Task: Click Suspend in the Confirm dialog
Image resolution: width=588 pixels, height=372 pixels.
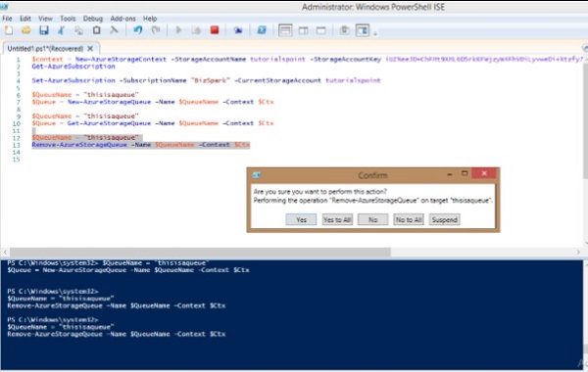Action: tap(444, 219)
